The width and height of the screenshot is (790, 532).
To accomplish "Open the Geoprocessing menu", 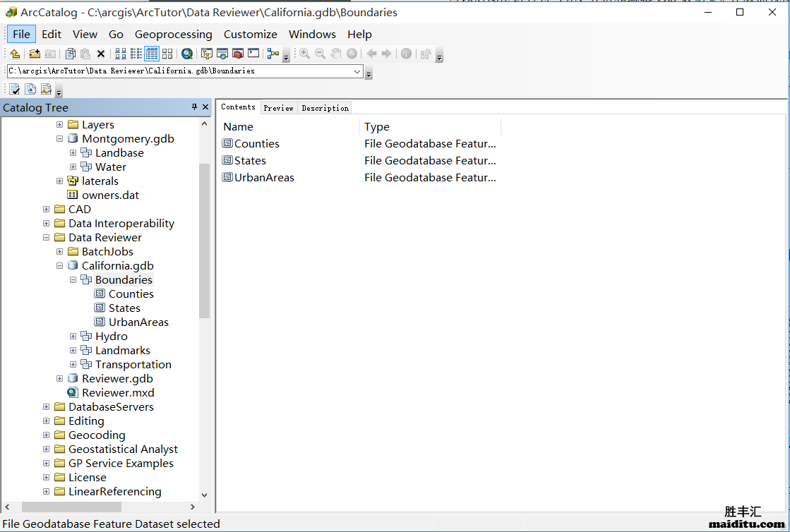I will pos(173,34).
